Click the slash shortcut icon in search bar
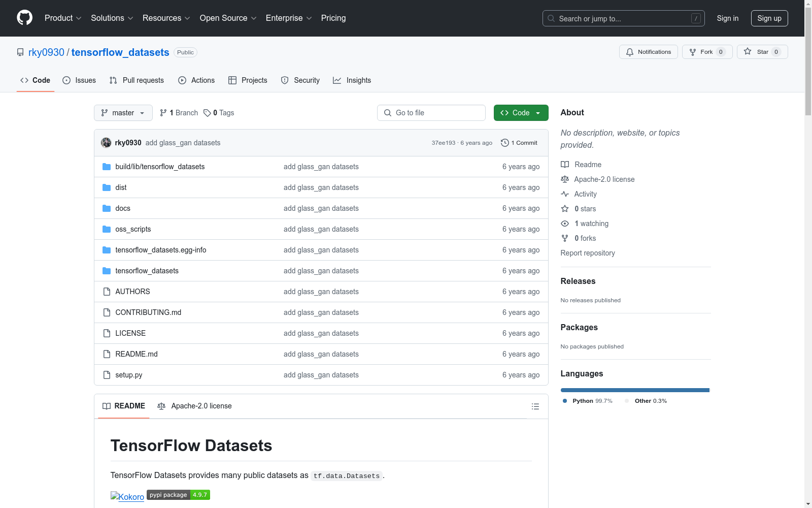Viewport: 812px width, 508px height. pyautogui.click(x=696, y=18)
